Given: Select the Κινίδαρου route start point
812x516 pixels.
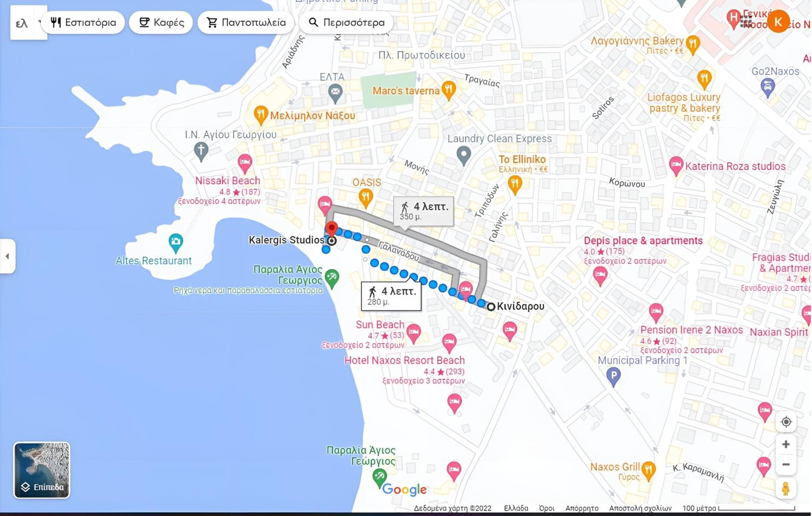Looking at the screenshot, I should 491,307.
